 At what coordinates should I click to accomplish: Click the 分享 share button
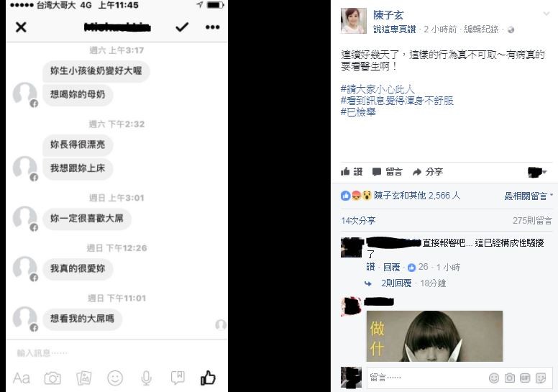[427, 172]
